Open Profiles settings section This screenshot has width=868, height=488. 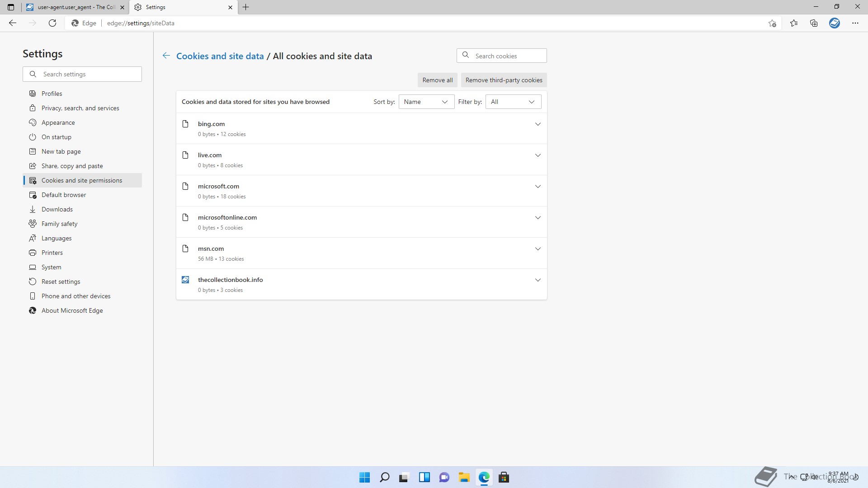(82, 94)
